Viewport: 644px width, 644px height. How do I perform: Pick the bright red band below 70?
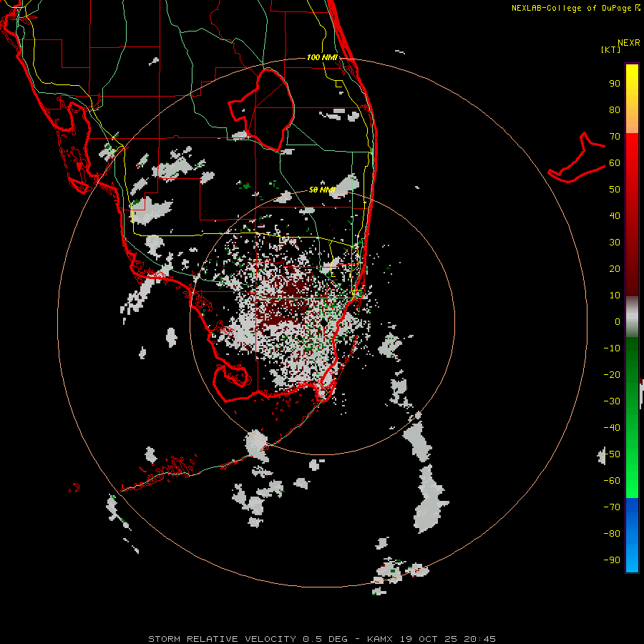[x=632, y=152]
